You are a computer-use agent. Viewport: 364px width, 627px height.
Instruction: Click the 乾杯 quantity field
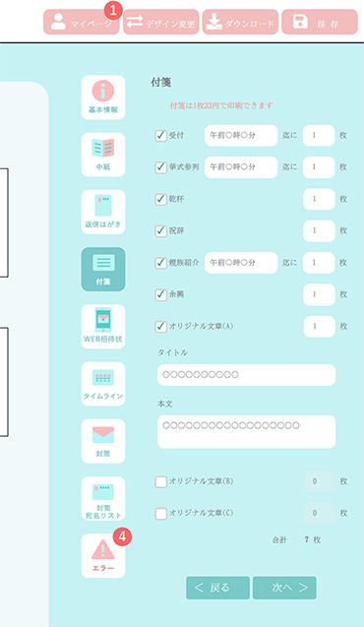[319, 199]
